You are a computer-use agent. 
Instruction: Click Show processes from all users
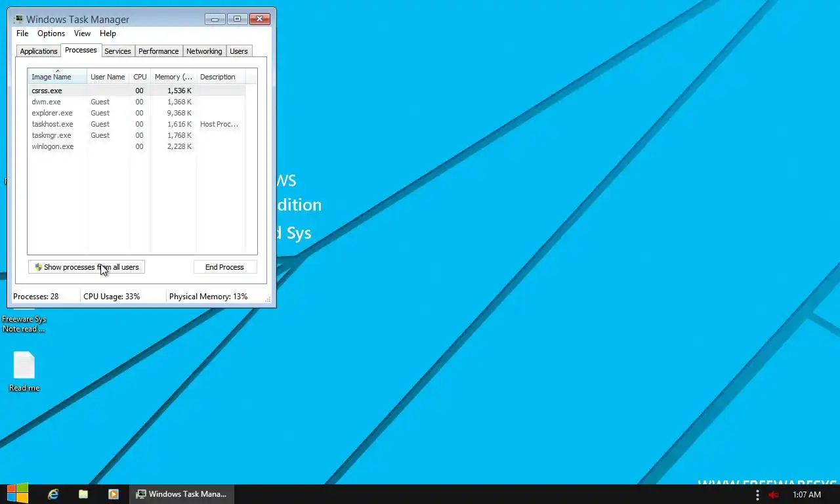pyautogui.click(x=87, y=267)
